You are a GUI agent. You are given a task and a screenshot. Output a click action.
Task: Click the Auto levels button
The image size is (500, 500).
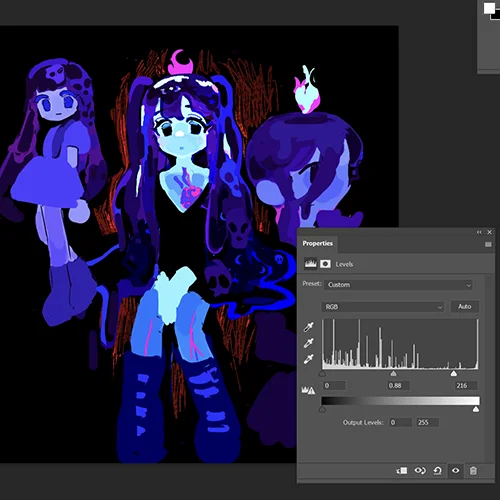(x=465, y=306)
